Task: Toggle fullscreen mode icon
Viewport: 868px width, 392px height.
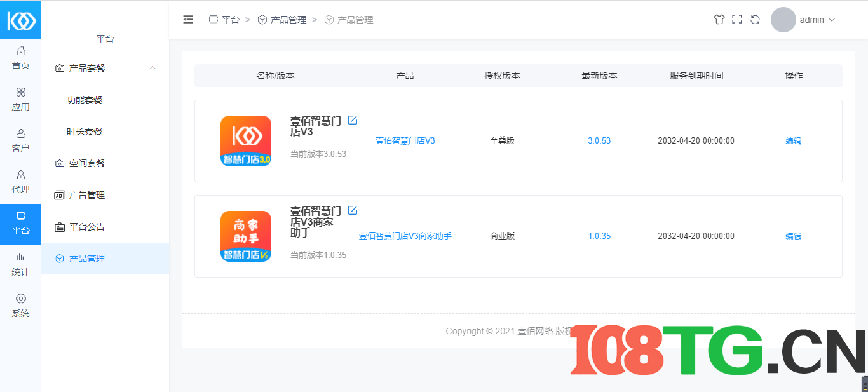Action: [x=737, y=20]
